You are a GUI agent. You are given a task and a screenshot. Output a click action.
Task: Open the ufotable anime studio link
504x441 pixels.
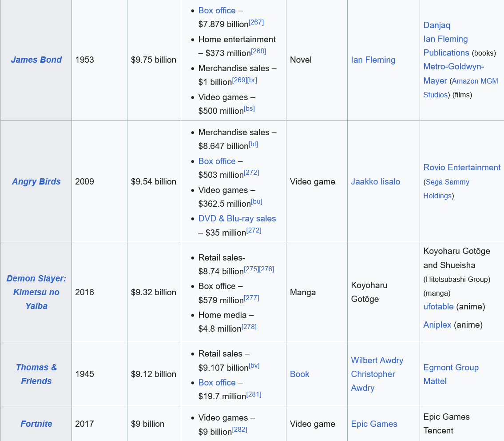(438, 306)
